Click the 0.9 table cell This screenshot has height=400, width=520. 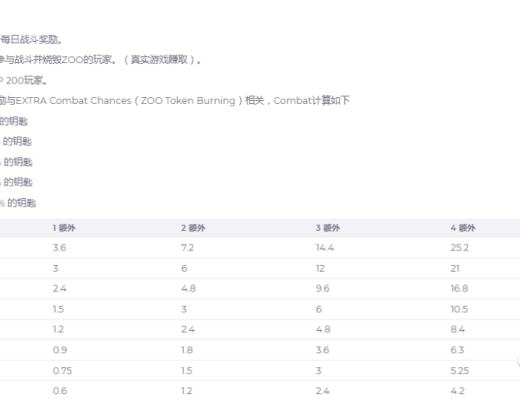pos(60,350)
